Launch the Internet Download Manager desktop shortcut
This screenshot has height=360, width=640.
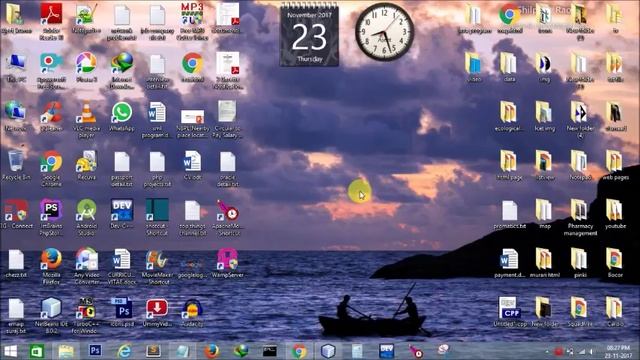(122, 71)
